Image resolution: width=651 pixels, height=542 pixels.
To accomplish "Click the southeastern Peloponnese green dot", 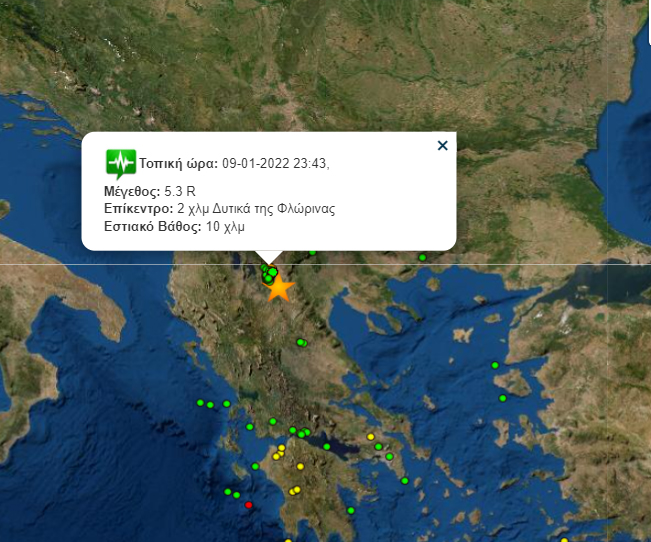I will pos(351,510).
